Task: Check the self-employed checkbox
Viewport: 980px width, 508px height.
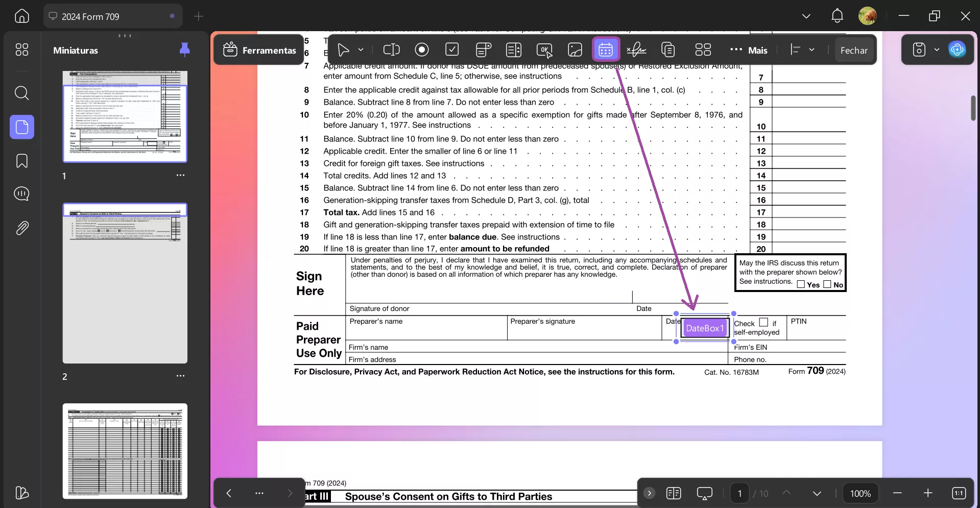Action: 763,322
